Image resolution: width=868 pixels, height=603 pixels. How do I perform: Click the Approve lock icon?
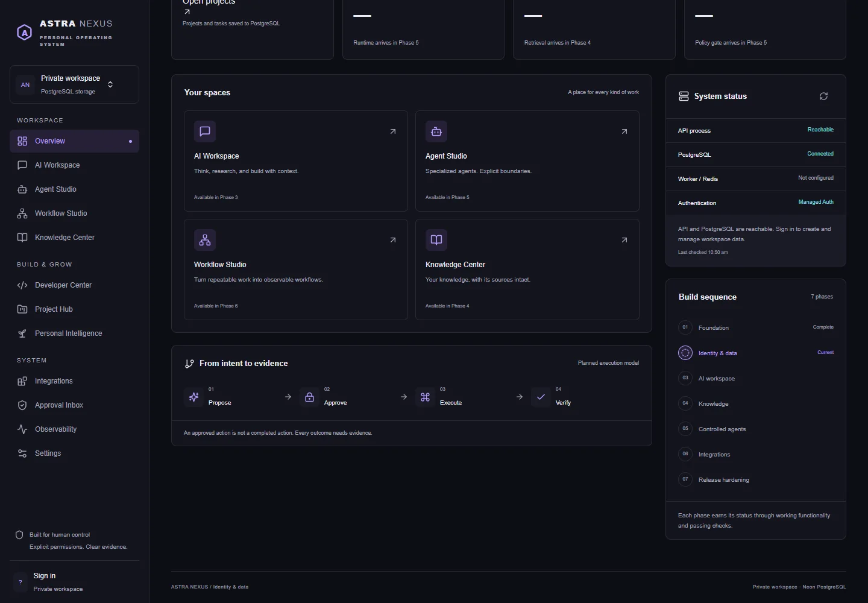(309, 397)
